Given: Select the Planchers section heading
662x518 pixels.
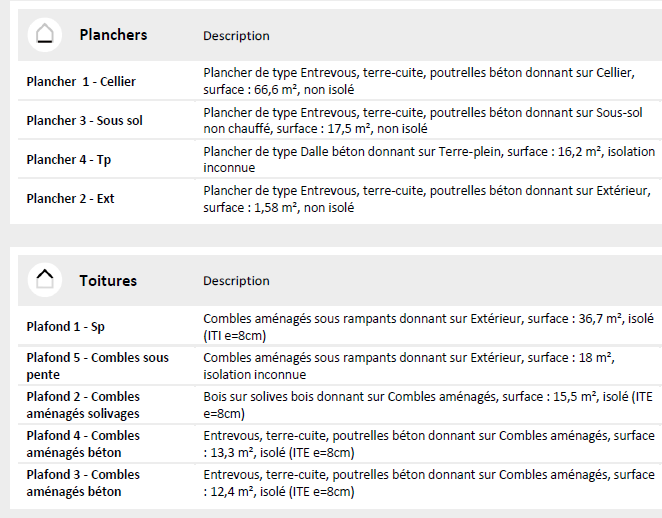Looking at the screenshot, I should click(113, 35).
